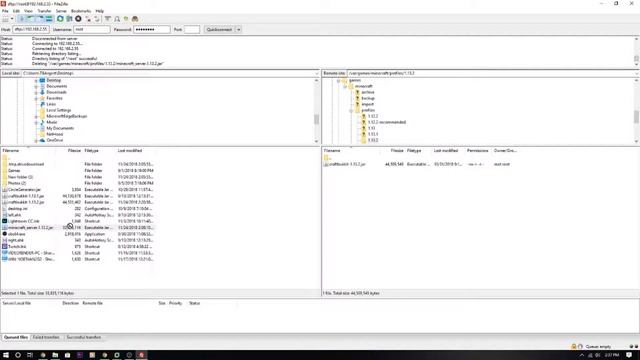Click the Quickconnect button
The height and width of the screenshot is (360, 640).
coord(219,29)
